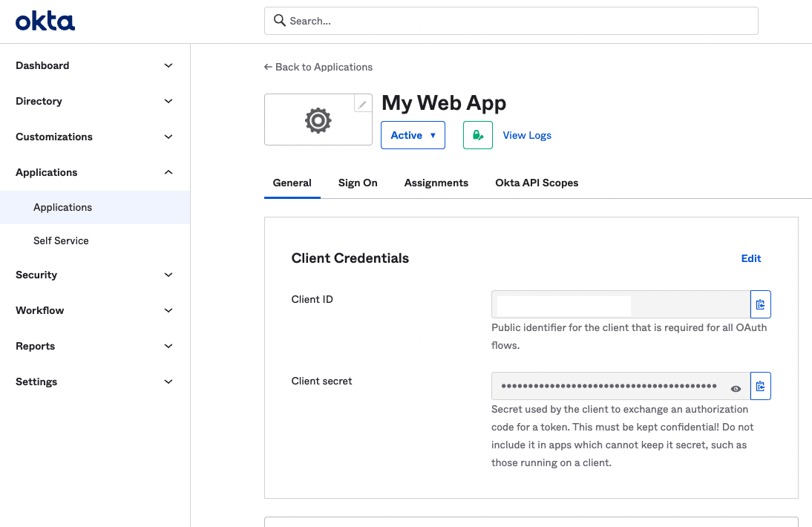The height and width of the screenshot is (527, 812).
Task: Click the Client ID label
Action: point(312,299)
